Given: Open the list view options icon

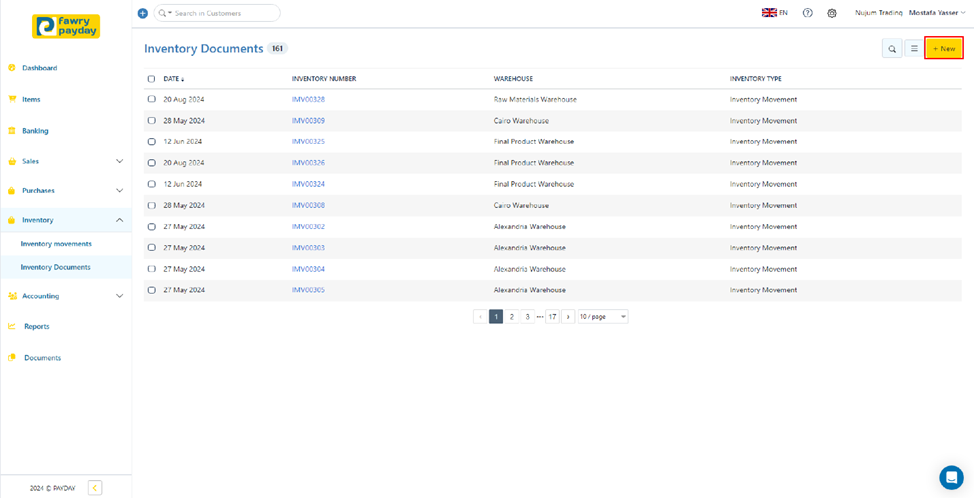Looking at the screenshot, I should (x=914, y=48).
